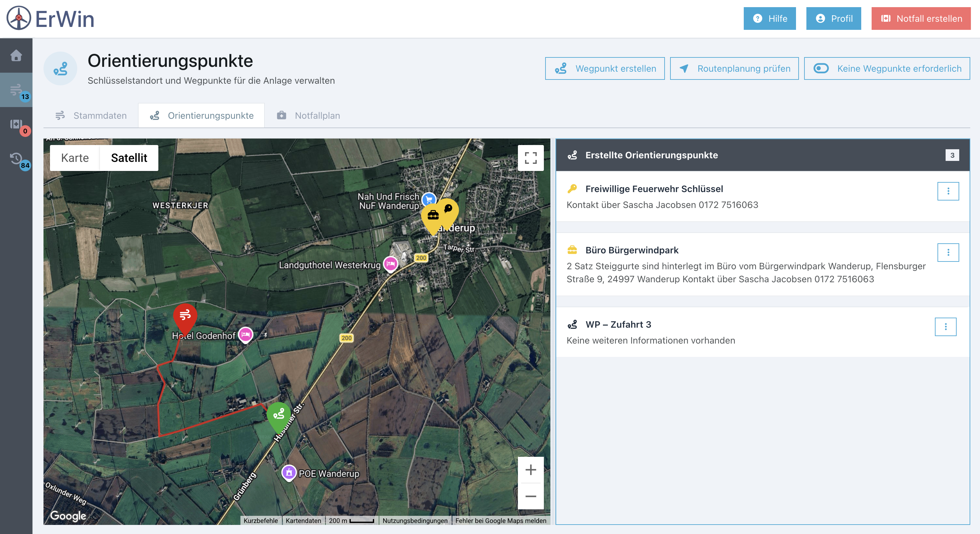This screenshot has height=534, width=980.
Task: Open options menu for WP – Zufahrt 3
Action: point(946,327)
